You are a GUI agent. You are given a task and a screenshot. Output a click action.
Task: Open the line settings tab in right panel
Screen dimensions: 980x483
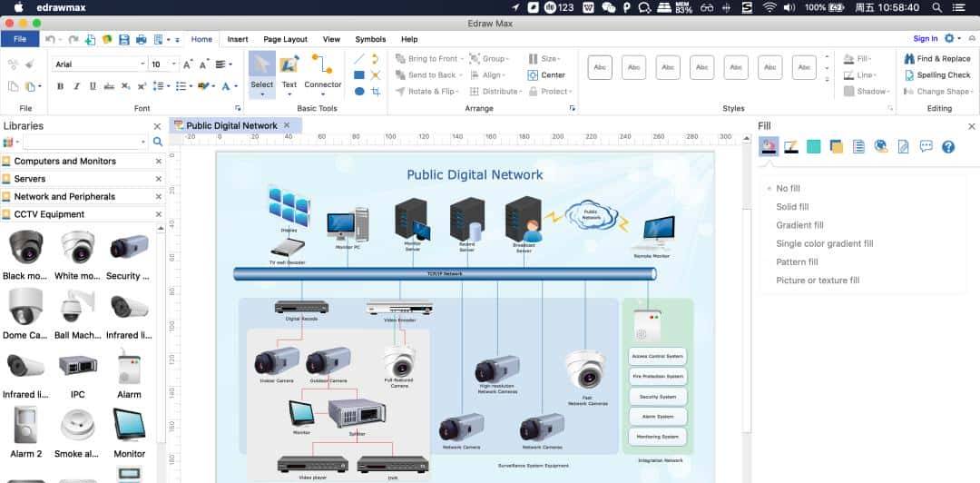[791, 147]
